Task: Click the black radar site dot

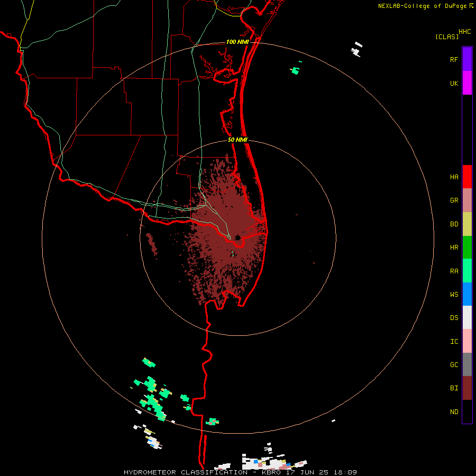Action: coord(237,237)
